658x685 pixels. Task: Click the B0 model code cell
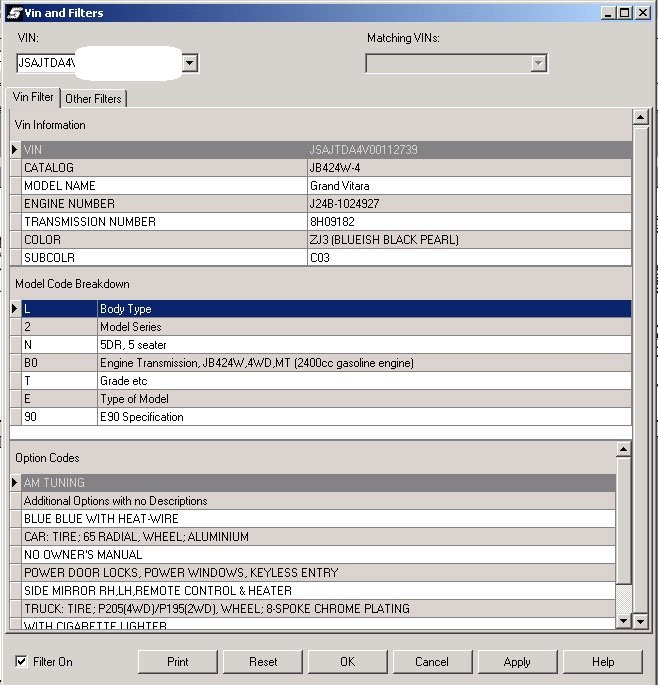(59, 363)
